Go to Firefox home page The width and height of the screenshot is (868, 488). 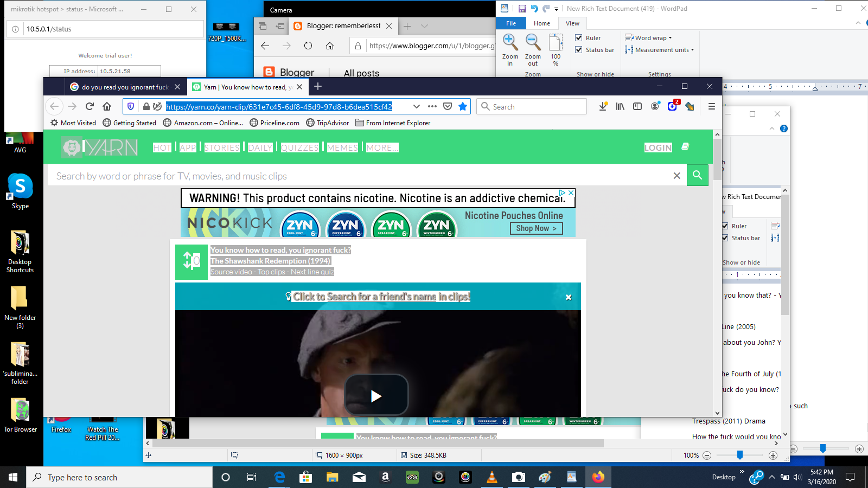[107, 106]
